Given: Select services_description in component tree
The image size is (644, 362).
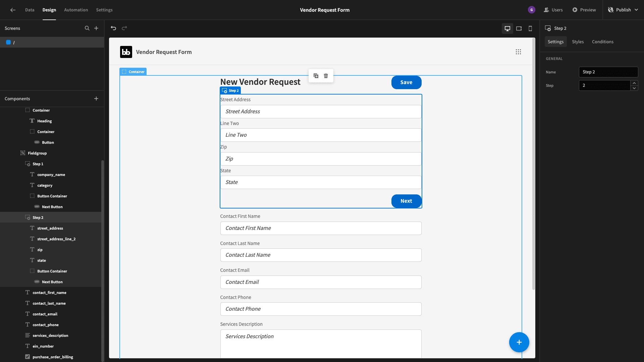Looking at the screenshot, I should coord(51,336).
